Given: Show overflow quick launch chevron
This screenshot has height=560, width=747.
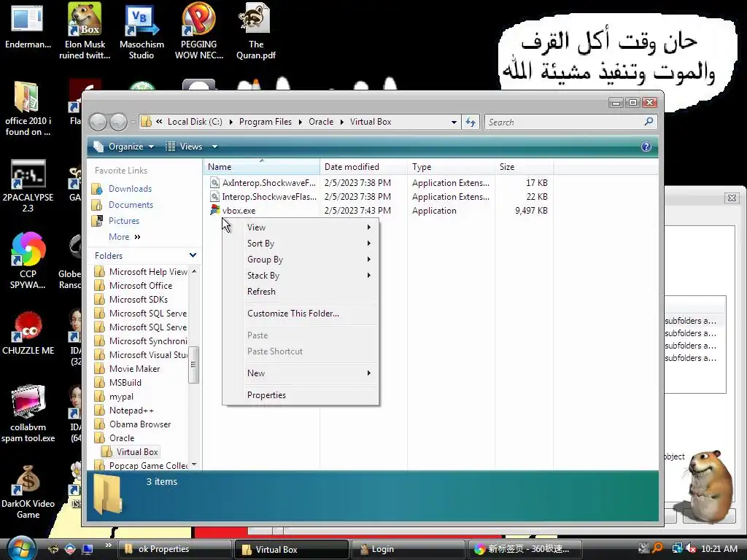Looking at the screenshot, I should [x=108, y=545].
